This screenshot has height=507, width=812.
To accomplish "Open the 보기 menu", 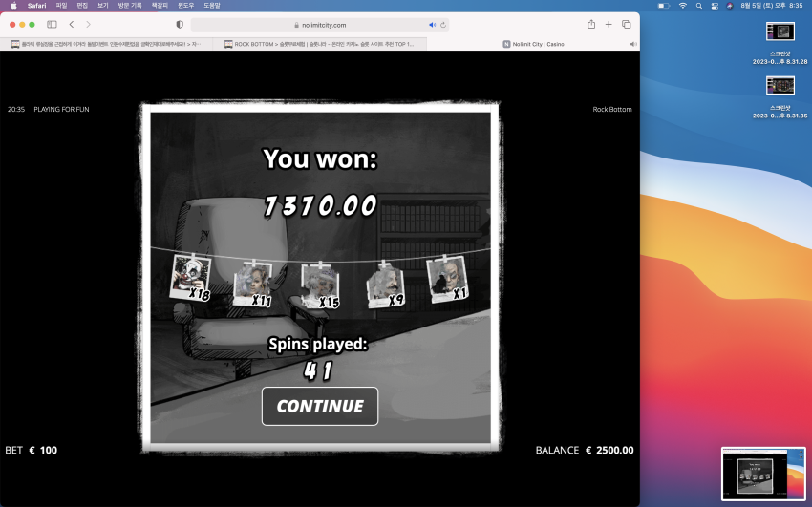I will coord(102,5).
